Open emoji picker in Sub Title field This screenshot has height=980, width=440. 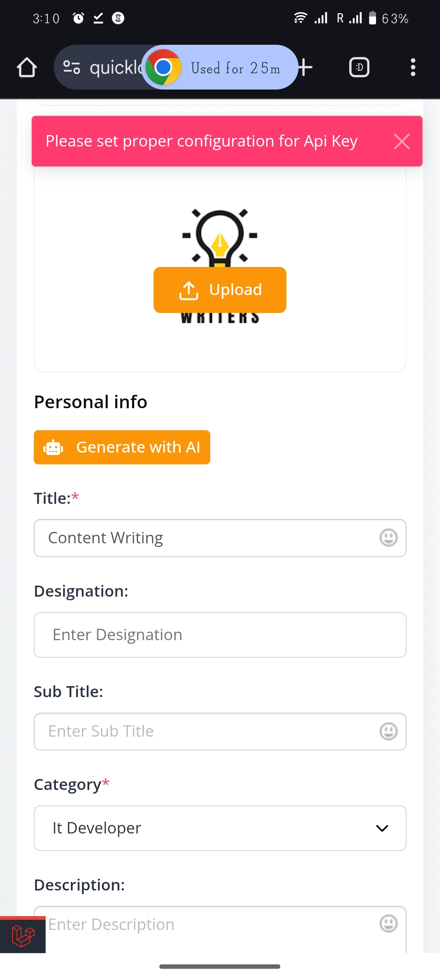(388, 731)
